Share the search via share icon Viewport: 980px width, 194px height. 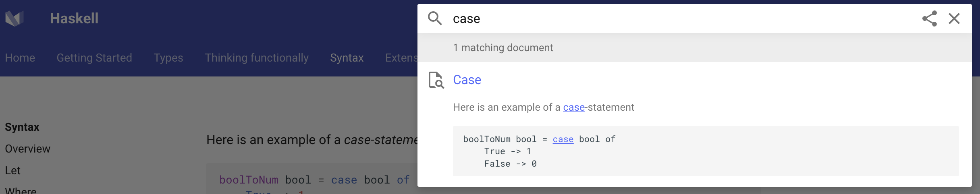tap(930, 19)
